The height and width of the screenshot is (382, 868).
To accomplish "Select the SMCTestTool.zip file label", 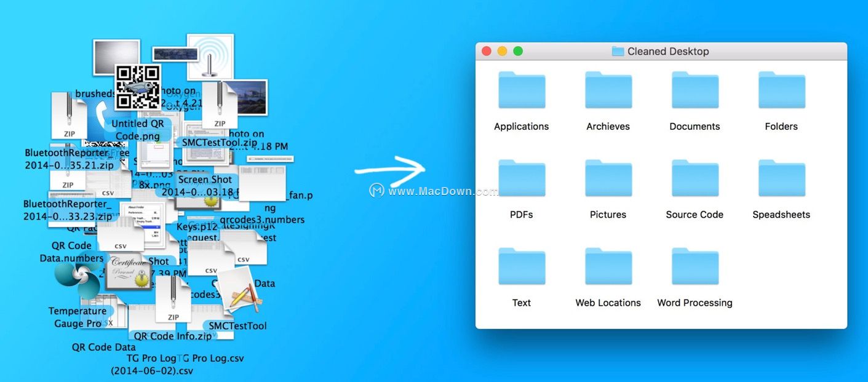I will [219, 142].
